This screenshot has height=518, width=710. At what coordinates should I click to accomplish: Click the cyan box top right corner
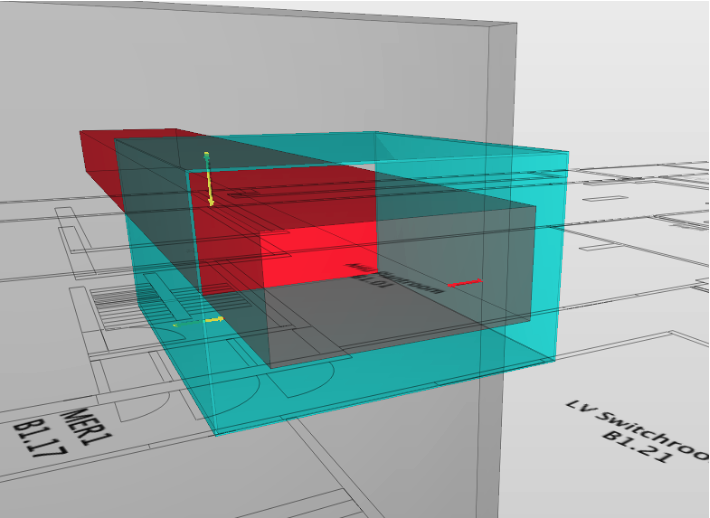567,152
